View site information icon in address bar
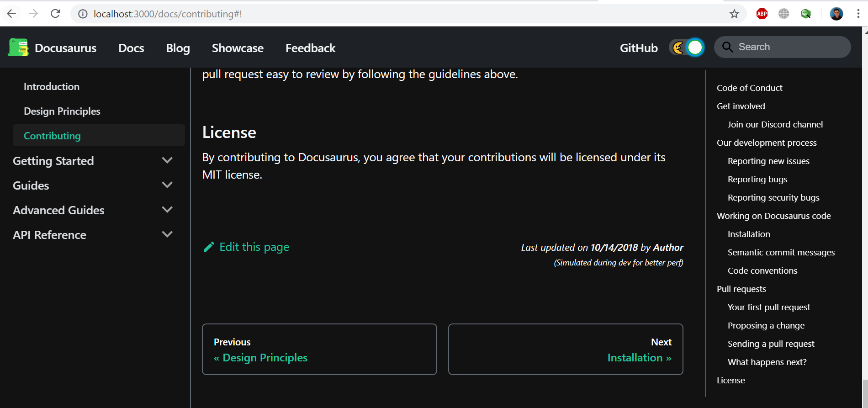Screen dimensions: 868x408 pos(83,14)
